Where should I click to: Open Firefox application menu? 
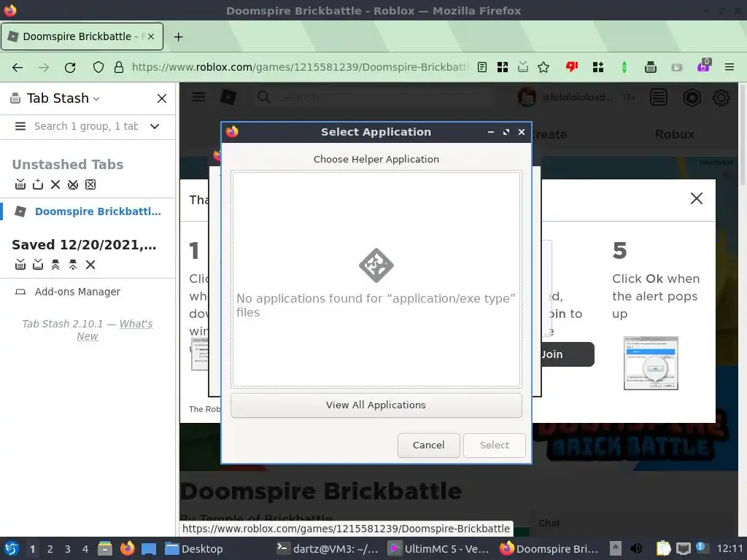(729, 67)
